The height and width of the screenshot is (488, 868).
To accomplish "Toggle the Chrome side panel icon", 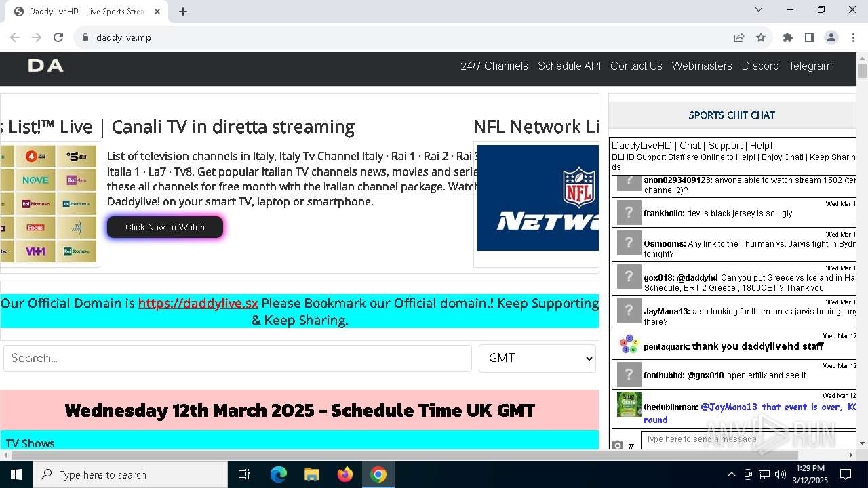I will click(x=810, y=37).
